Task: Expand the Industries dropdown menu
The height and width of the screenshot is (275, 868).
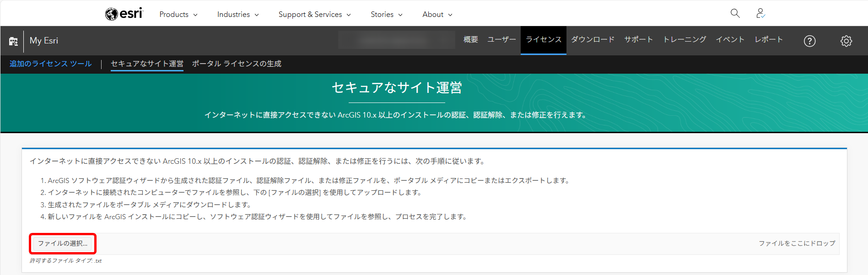Action: [x=237, y=15]
